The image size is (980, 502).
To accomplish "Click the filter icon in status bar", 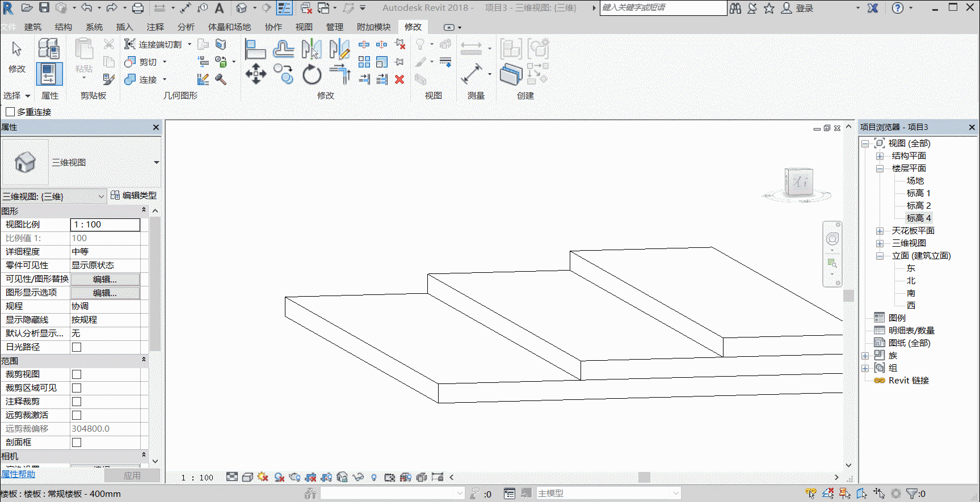I will (911, 493).
